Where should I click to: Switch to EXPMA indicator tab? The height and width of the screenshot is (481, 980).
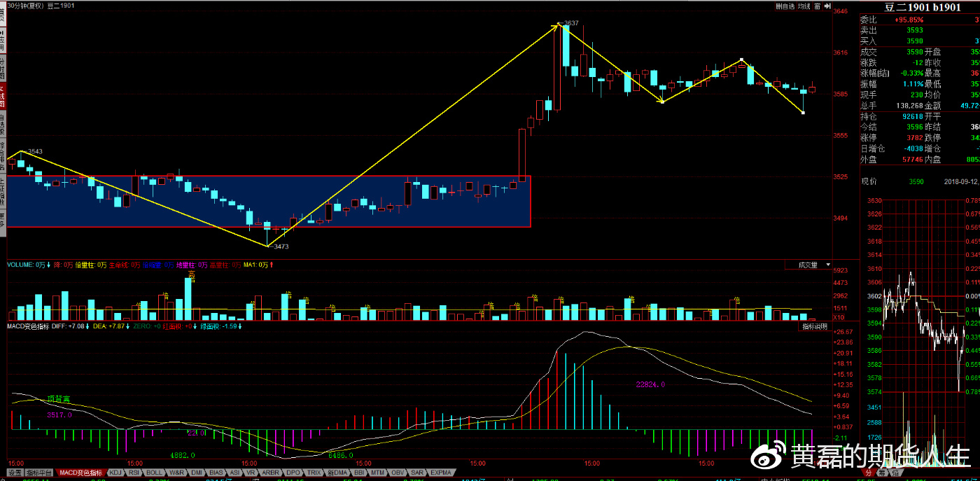pyautogui.click(x=440, y=473)
